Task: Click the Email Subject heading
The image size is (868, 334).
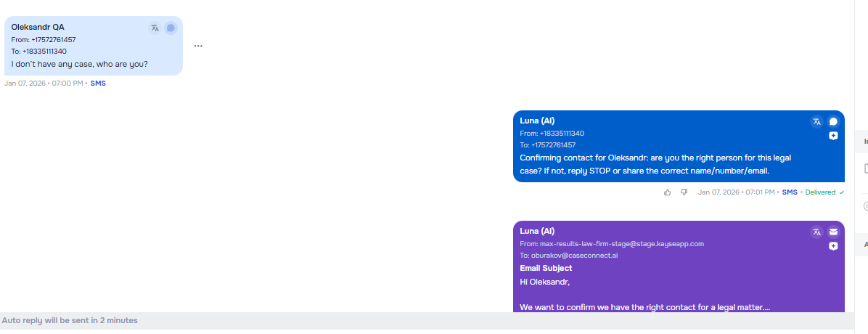Action: (x=546, y=268)
